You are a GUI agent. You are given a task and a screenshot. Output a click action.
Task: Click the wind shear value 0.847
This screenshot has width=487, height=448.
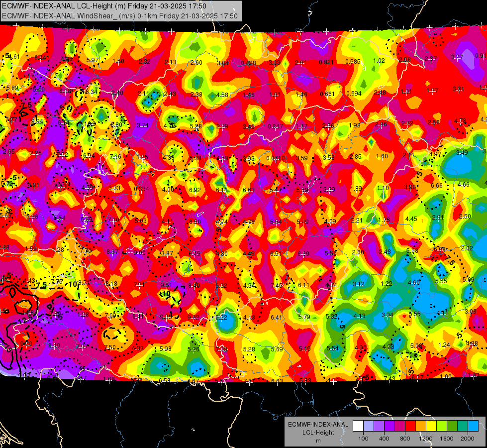(276, 126)
